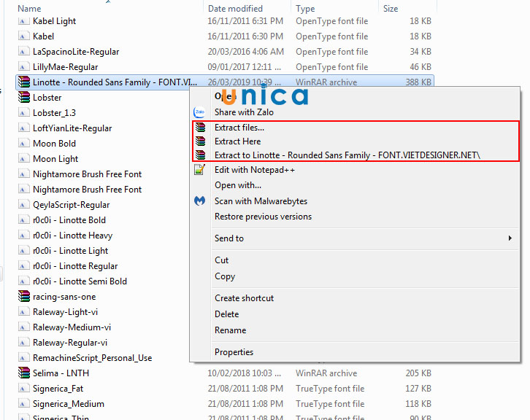Sort files by the Size column header
Viewport: 530px width, 420px height.
click(391, 8)
